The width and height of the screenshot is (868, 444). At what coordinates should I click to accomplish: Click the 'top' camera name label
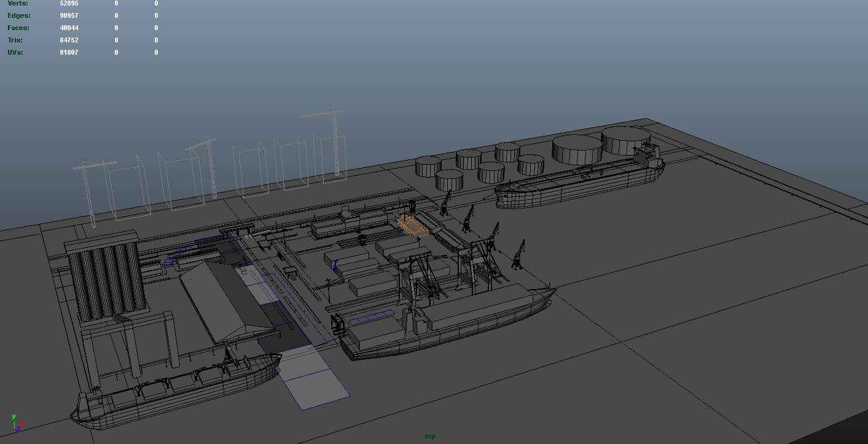(430, 437)
